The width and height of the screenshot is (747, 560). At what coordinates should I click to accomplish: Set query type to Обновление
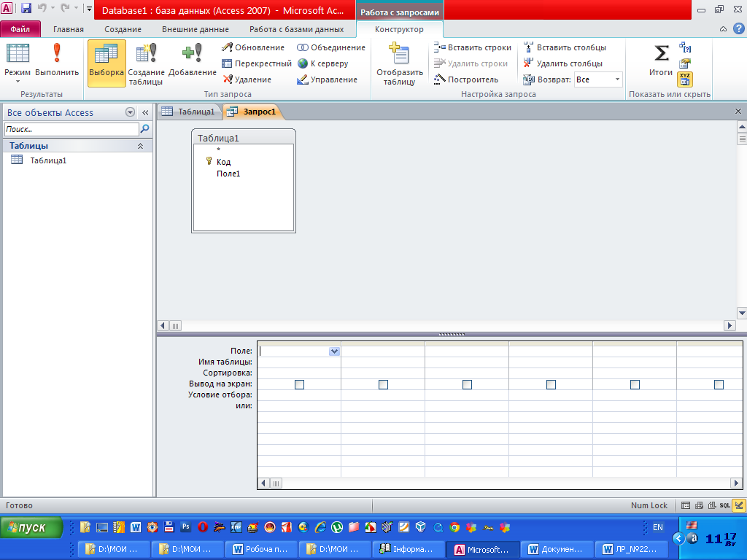tap(253, 47)
